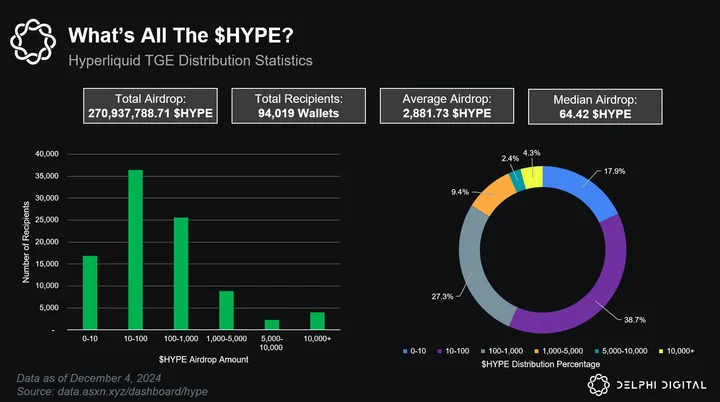Click the '$HYPE Distribution Percentage' caption

coord(540,364)
